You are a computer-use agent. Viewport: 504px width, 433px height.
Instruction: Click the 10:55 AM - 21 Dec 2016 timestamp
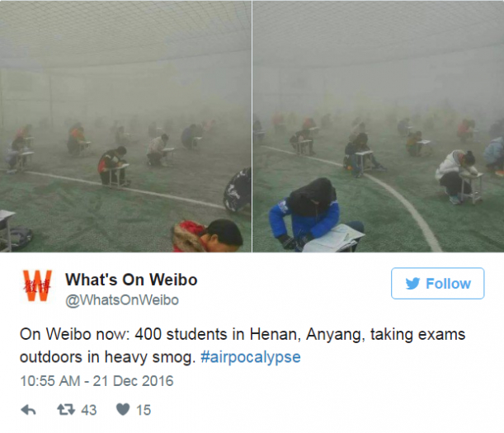97,381
